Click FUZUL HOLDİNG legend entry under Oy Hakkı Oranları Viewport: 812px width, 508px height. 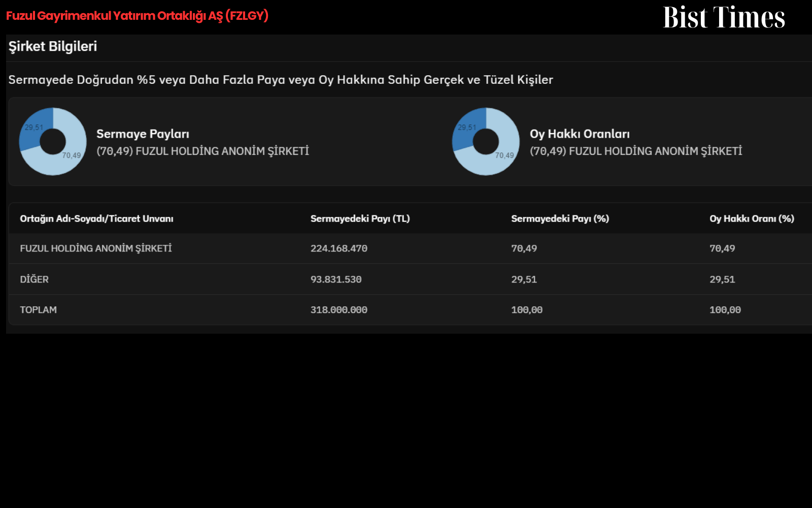(x=636, y=151)
